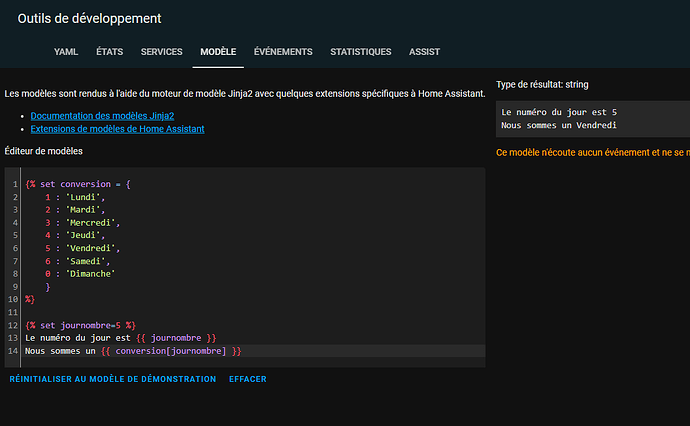Go to the ÉVÉNEMENTS tab
The width and height of the screenshot is (690, 426).
click(283, 52)
